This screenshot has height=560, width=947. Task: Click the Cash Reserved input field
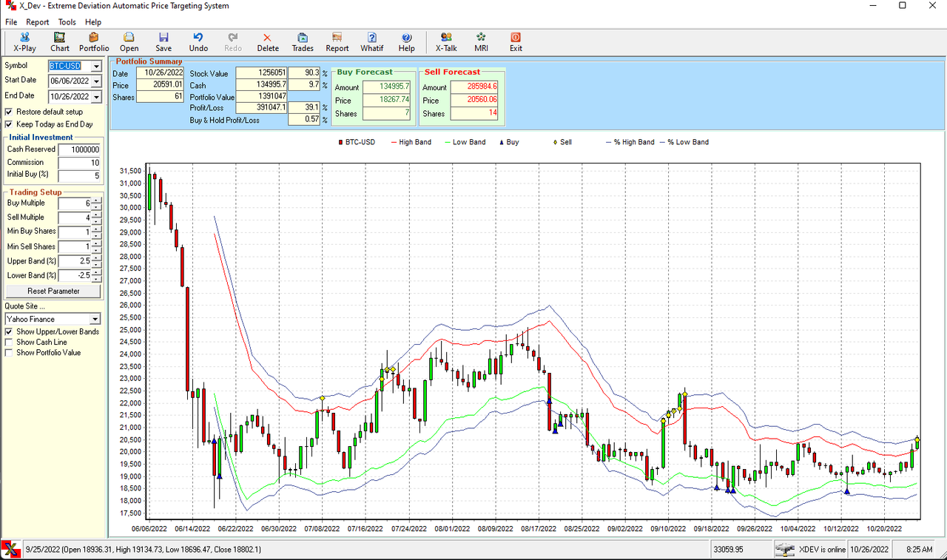pos(79,149)
